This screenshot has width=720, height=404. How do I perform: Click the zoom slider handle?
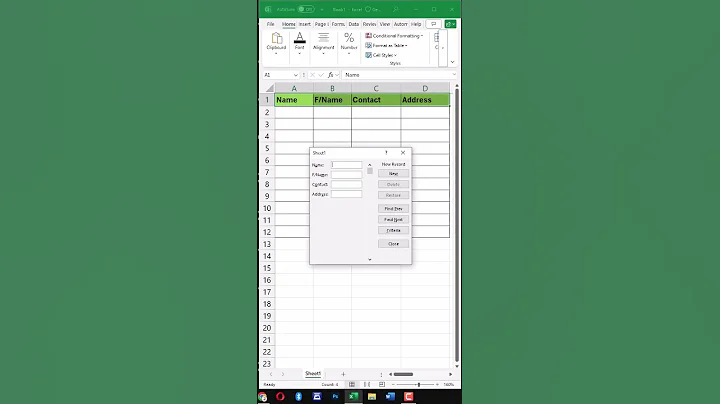coord(419,384)
